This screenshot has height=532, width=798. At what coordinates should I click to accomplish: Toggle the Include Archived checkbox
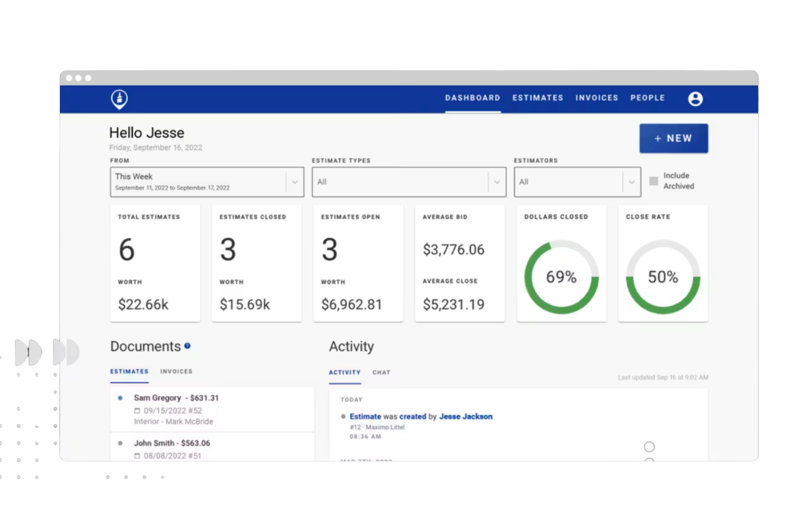point(653,181)
